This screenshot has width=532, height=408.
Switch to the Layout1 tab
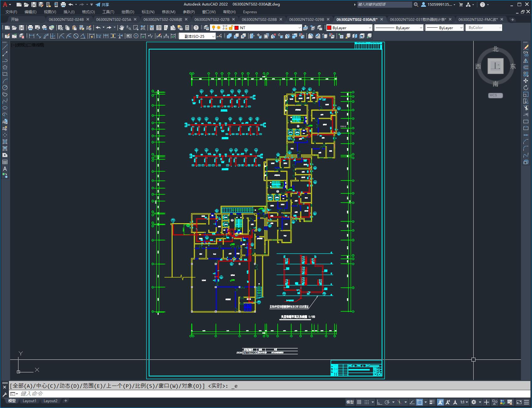(x=30, y=401)
